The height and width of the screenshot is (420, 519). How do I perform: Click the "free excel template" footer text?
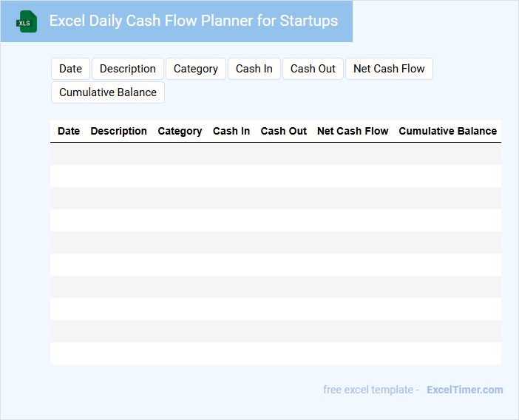371,390
